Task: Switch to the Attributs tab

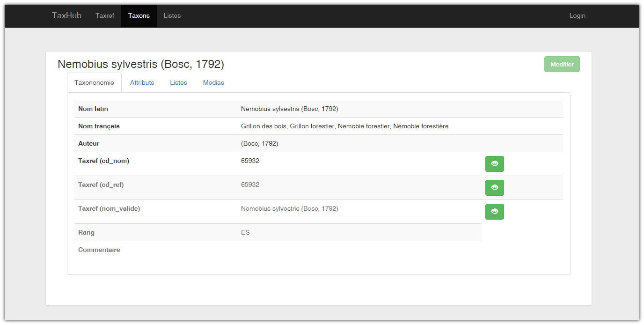Action: [x=142, y=82]
